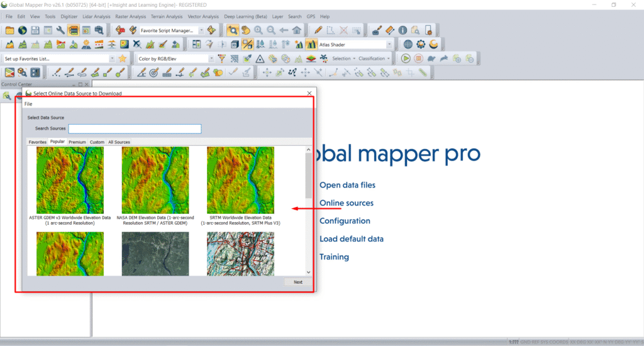Switch to the All Sources tab

pyautogui.click(x=119, y=142)
